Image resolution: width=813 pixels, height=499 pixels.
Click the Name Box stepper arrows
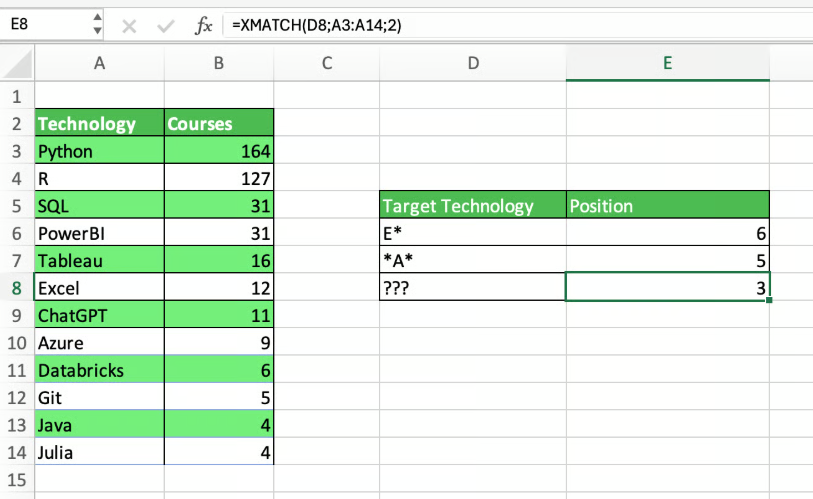(x=96, y=26)
